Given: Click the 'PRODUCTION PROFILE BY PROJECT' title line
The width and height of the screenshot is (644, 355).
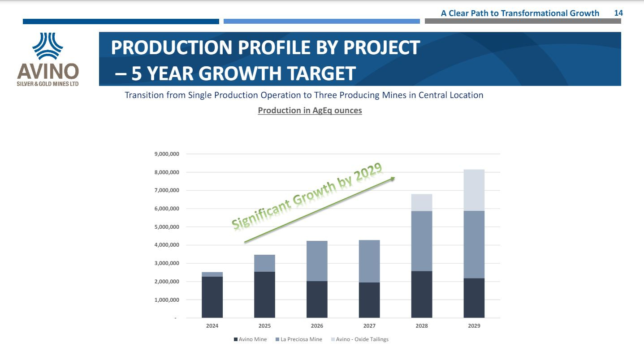Looking at the screenshot, I should pyautogui.click(x=265, y=47).
